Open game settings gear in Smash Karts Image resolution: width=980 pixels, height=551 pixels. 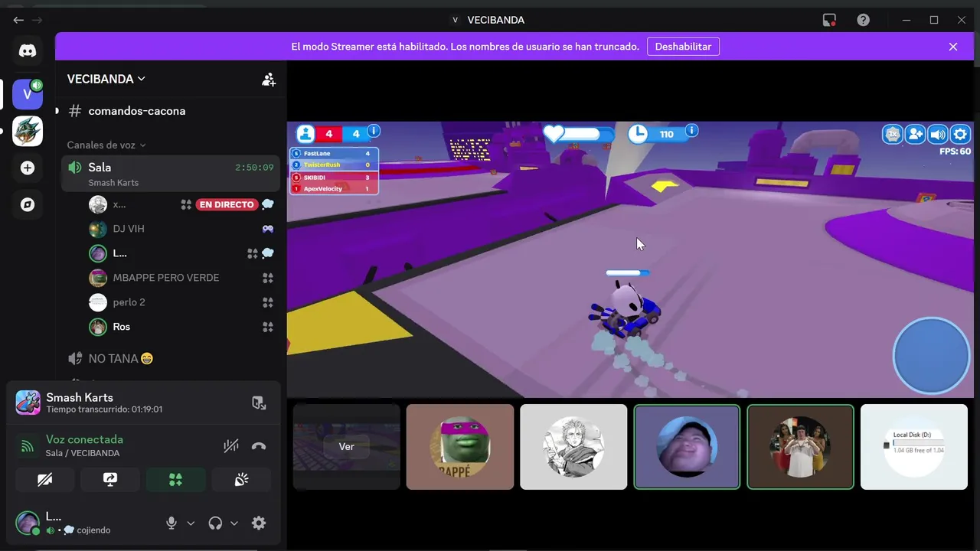pos(960,135)
